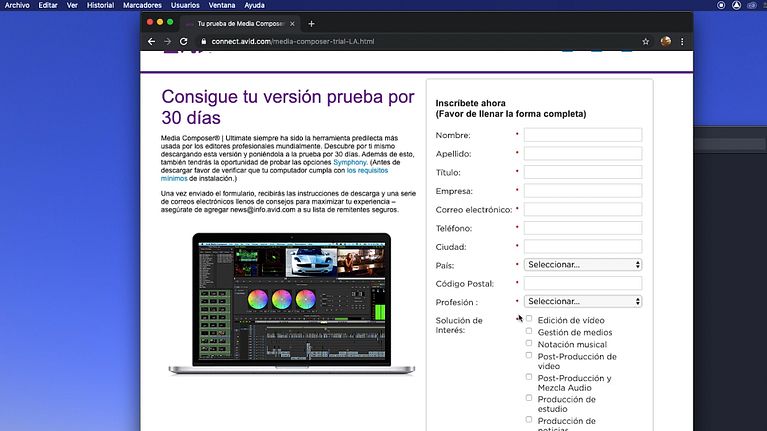Screen dimensions: 767x431
Task: Check Producción de estudio option
Action: pyautogui.click(x=529, y=398)
